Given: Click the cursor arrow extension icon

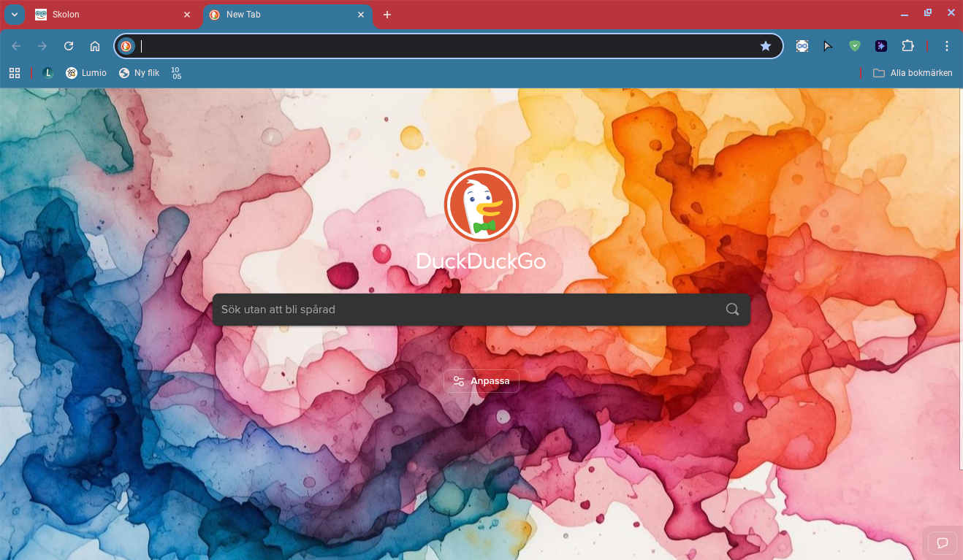Looking at the screenshot, I should (828, 46).
